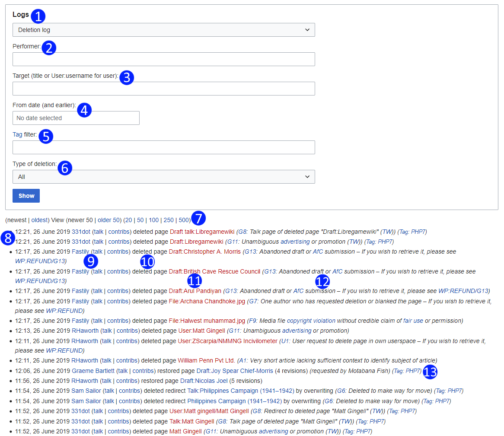
Task: Open the William Penn Pvt Ltd. link
Action: click(207, 360)
